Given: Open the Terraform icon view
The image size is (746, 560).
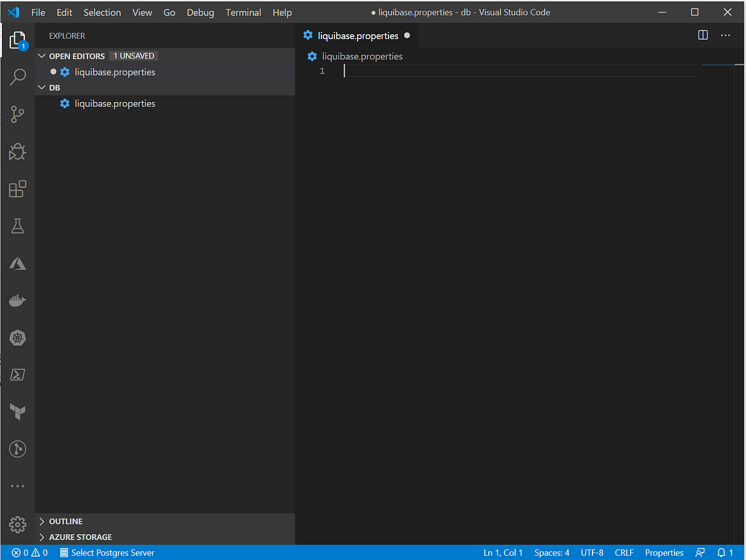Looking at the screenshot, I should tap(17, 411).
